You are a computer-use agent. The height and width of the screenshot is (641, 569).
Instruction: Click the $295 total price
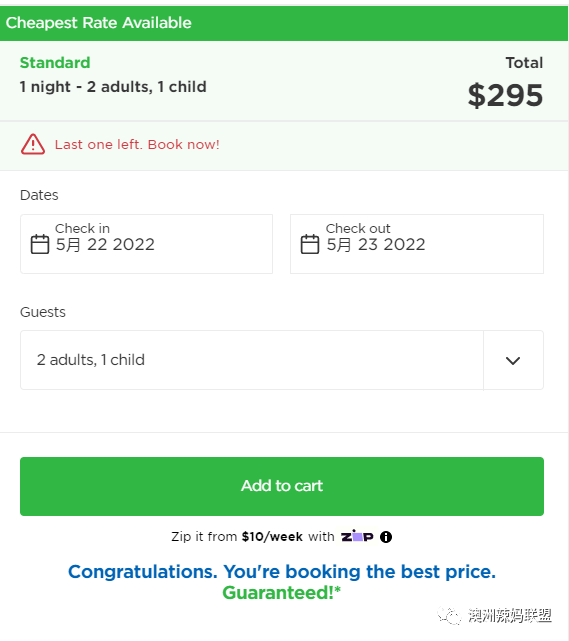point(505,95)
